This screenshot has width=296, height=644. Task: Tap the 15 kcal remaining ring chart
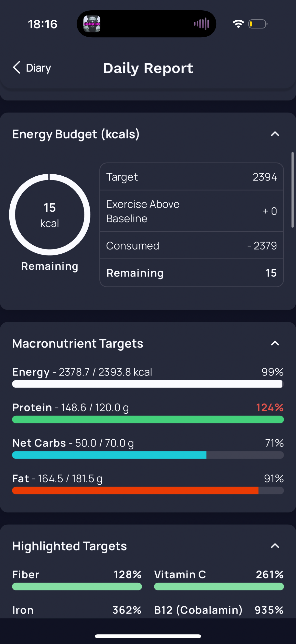coord(50,214)
